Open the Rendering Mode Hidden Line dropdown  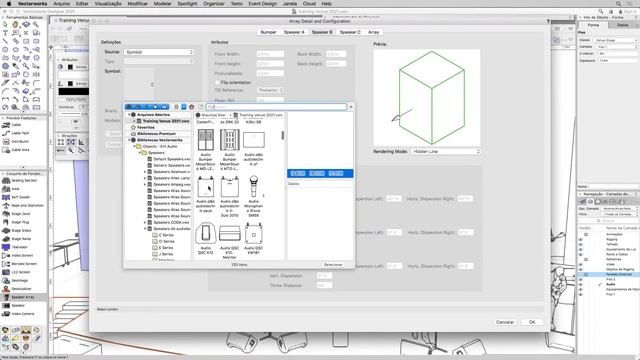pos(446,151)
